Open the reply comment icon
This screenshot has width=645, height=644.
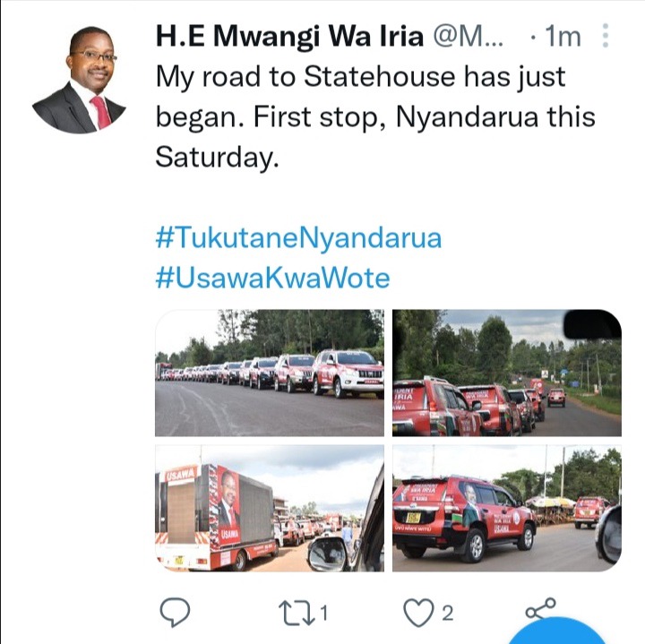[x=175, y=612]
